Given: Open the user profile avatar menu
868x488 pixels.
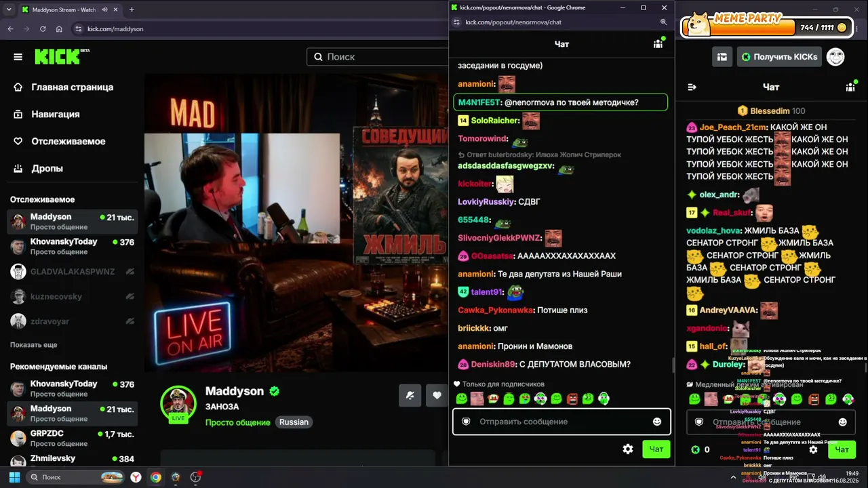Looking at the screenshot, I should tap(835, 57).
